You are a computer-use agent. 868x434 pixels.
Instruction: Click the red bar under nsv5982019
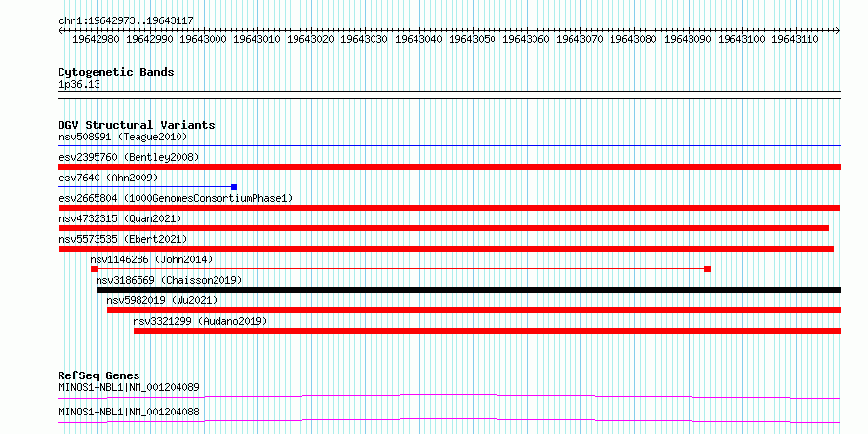474,310
